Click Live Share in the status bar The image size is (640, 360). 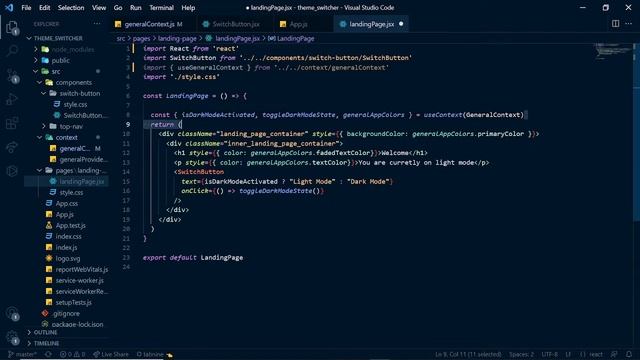(x=111, y=354)
